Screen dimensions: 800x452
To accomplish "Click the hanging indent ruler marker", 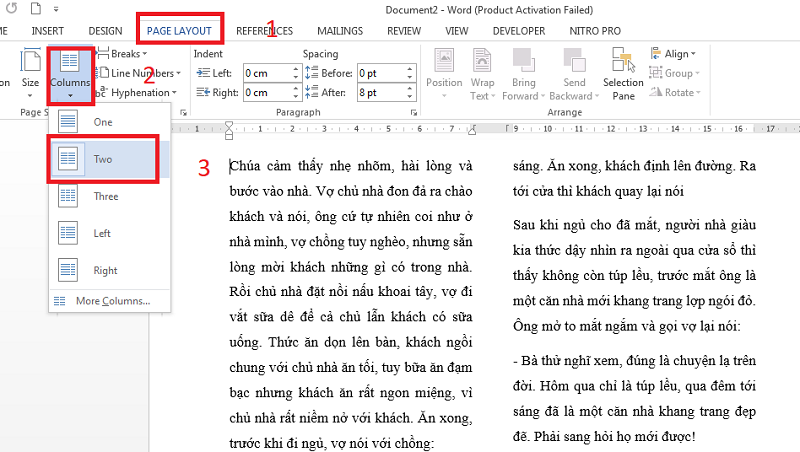I will click(229, 132).
